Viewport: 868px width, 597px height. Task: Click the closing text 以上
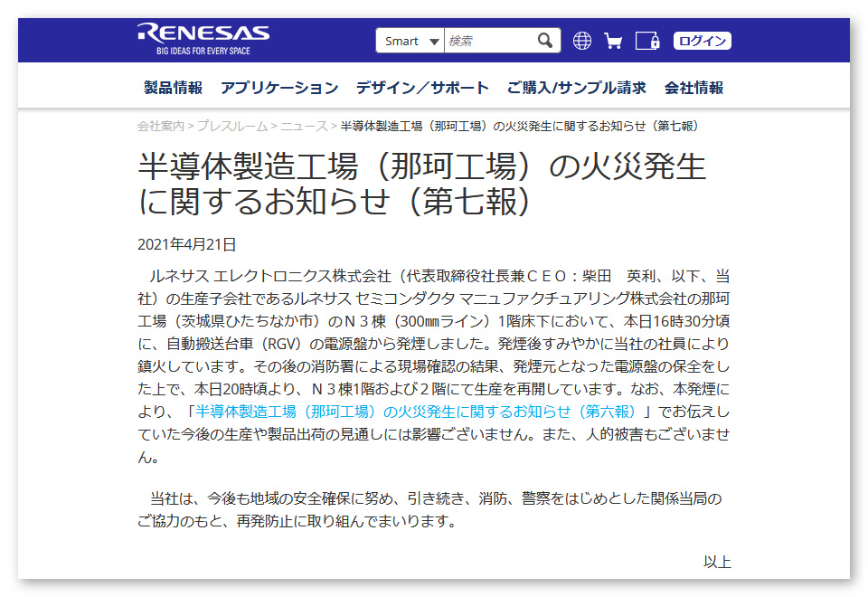click(x=717, y=562)
